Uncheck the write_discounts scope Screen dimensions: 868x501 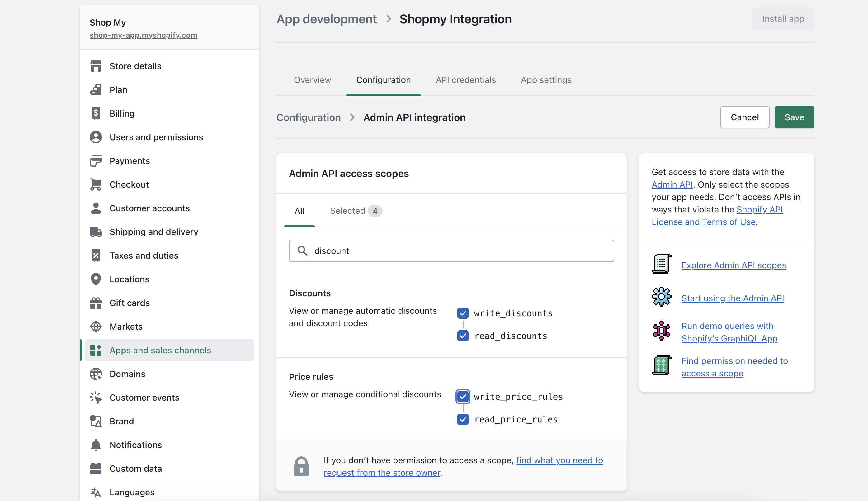tap(462, 313)
